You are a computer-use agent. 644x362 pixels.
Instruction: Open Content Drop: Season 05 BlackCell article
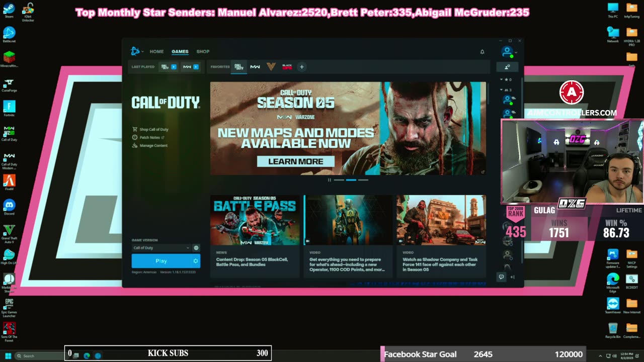252,262
